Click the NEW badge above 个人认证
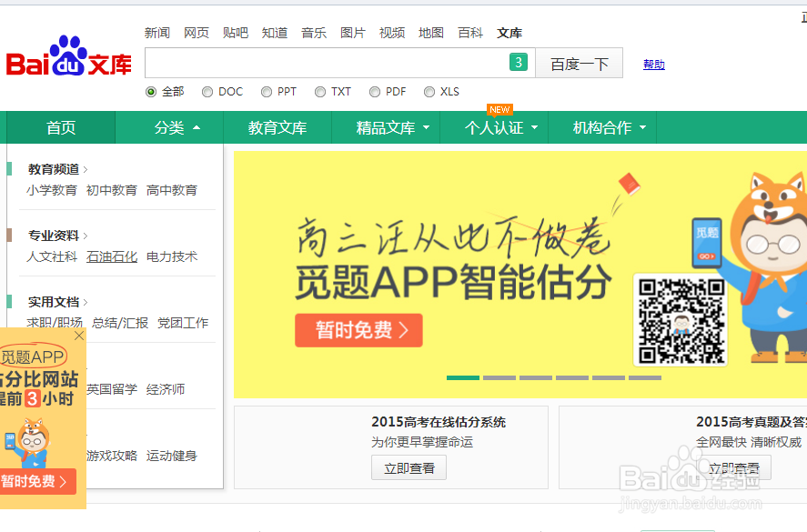 499,109
